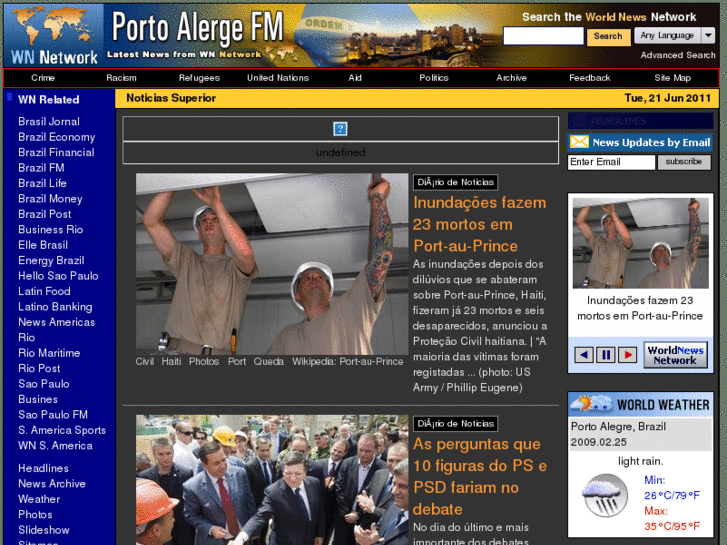Open the Aid menu item
727x545 pixels.
[355, 77]
